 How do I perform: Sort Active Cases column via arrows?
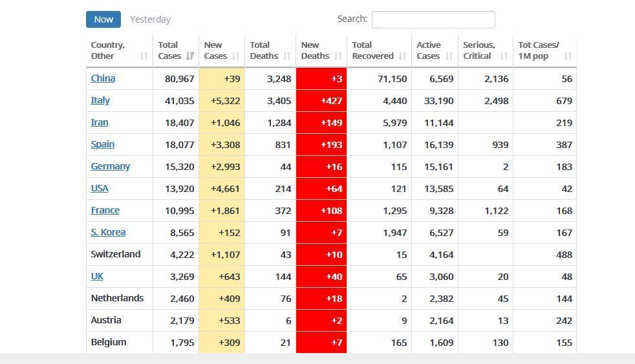point(449,56)
